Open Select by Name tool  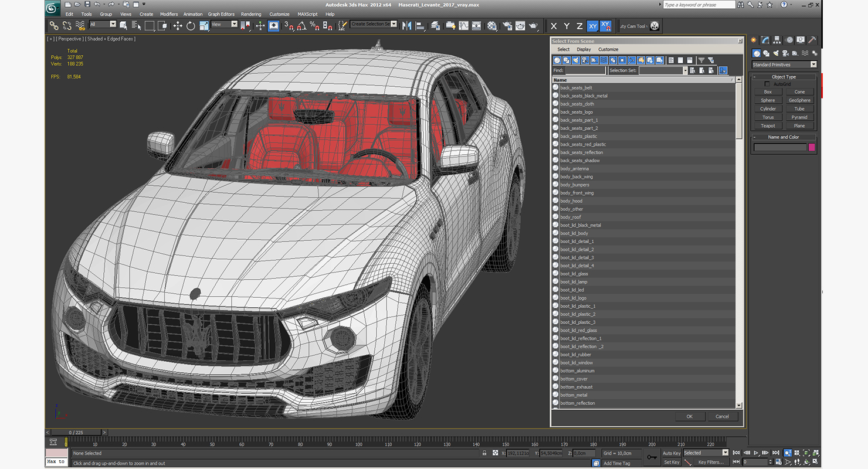137,26
